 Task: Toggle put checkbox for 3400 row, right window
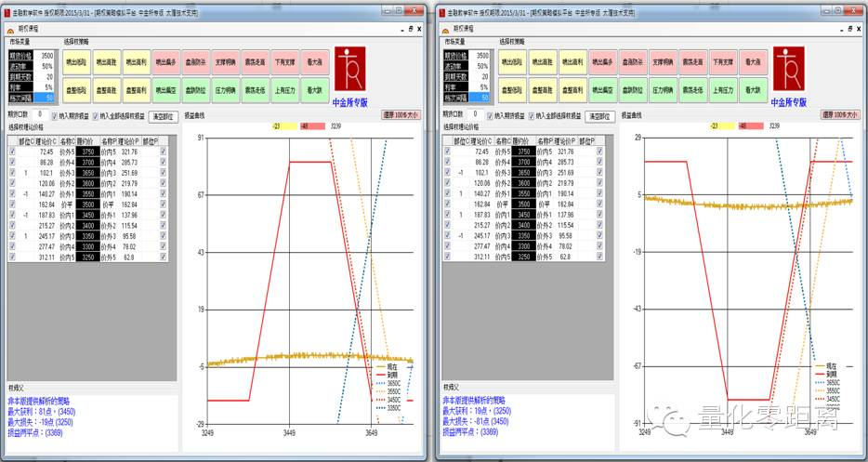tap(599, 226)
